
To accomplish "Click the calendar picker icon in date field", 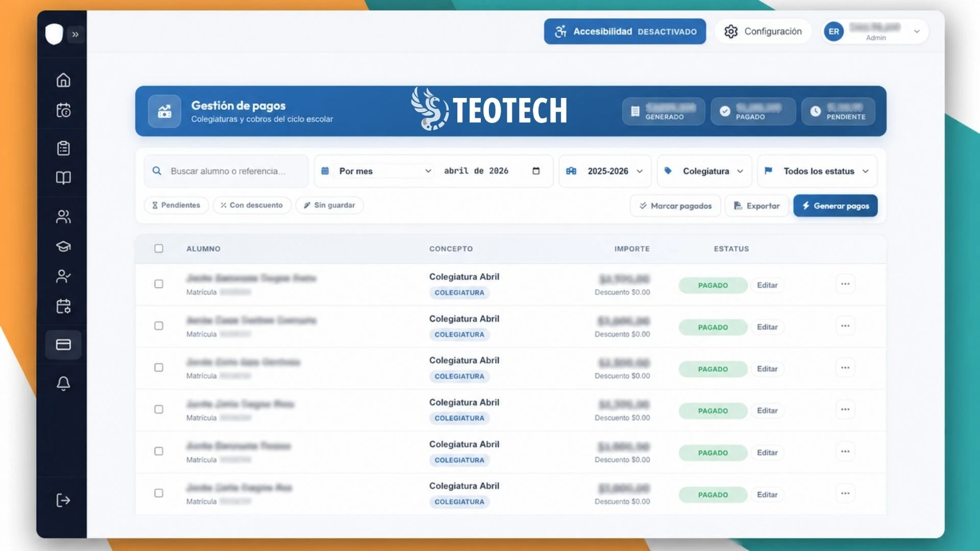I will click(536, 171).
